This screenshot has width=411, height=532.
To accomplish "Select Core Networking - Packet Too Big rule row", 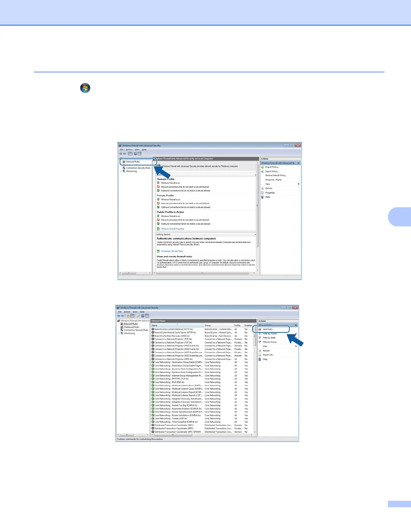I will [x=203, y=405].
